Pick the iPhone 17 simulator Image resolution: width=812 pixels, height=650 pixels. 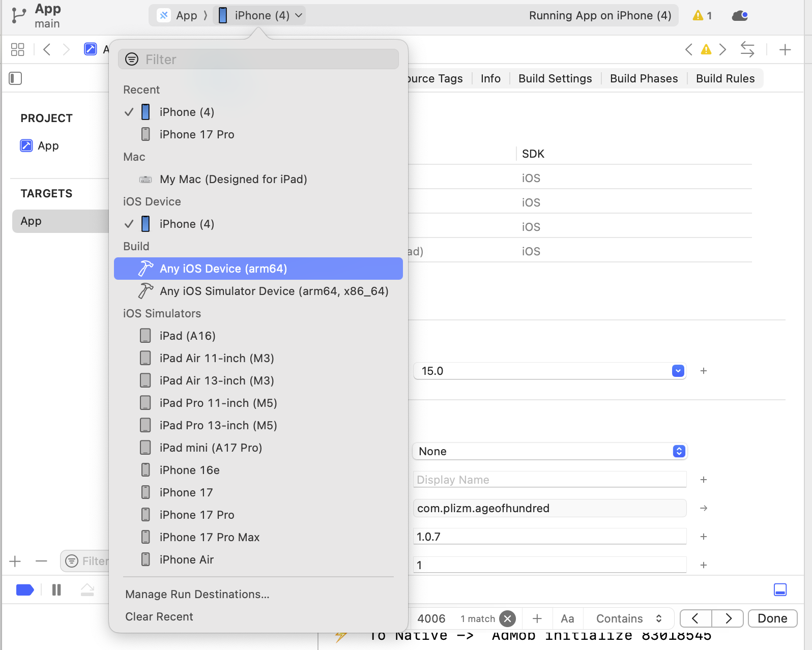pyautogui.click(x=258, y=492)
